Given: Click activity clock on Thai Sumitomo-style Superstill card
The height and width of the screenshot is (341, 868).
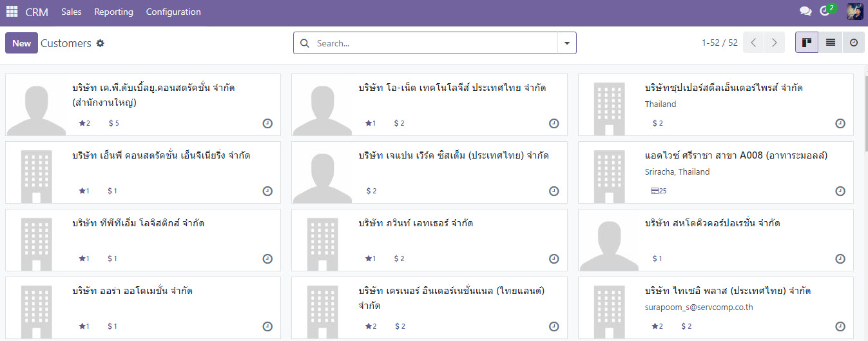Looking at the screenshot, I should coord(840,123).
